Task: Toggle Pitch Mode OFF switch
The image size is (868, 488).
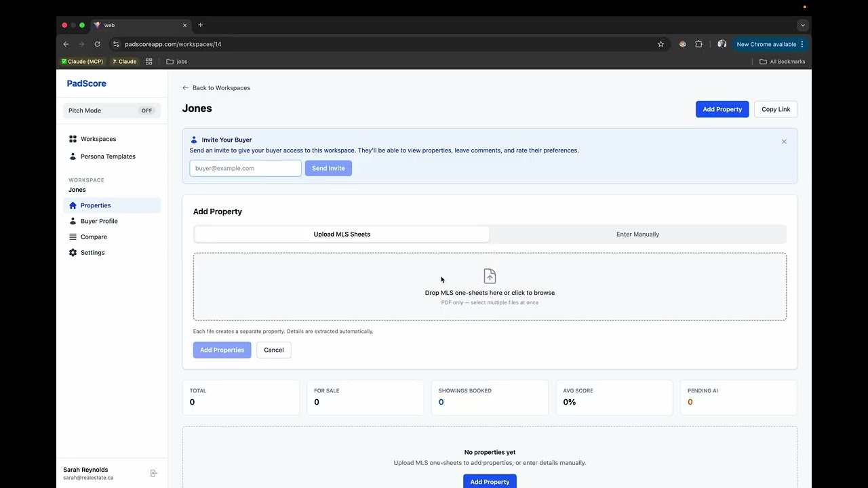Action: tap(146, 110)
